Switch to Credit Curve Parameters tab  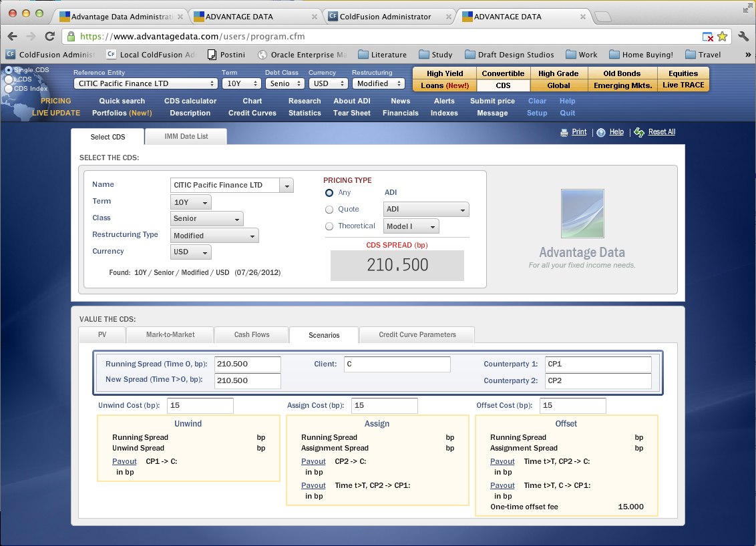[x=417, y=335]
